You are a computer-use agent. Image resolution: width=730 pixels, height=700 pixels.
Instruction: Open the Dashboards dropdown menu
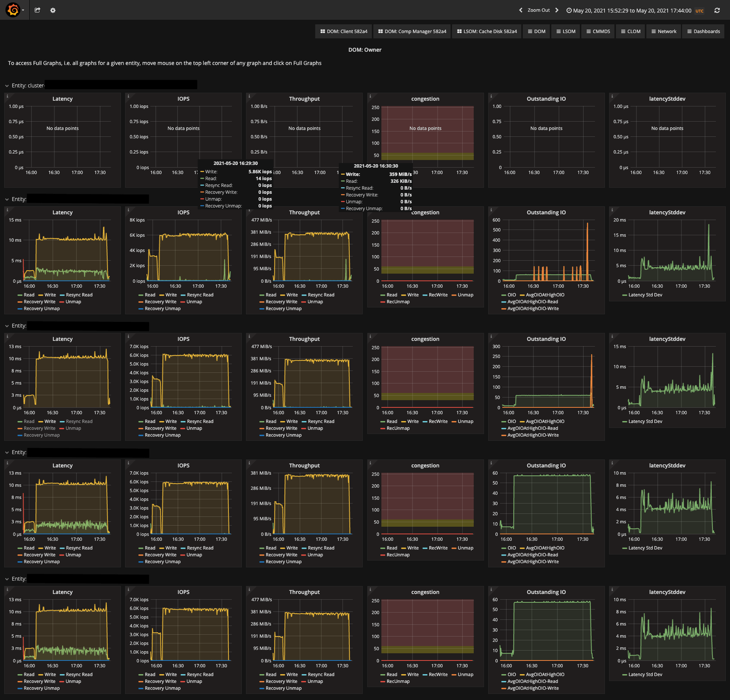tap(703, 32)
